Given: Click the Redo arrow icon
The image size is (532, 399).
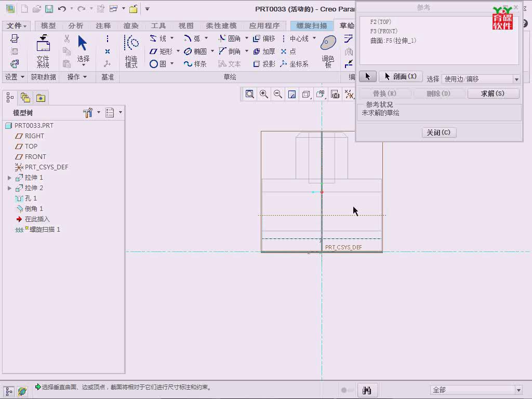Looking at the screenshot, I should (x=81, y=9).
